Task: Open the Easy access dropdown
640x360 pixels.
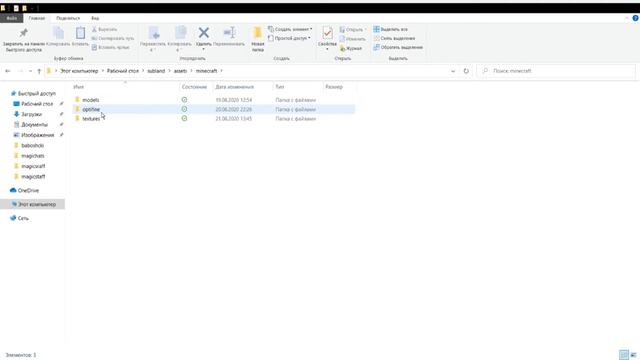Action: (289, 38)
